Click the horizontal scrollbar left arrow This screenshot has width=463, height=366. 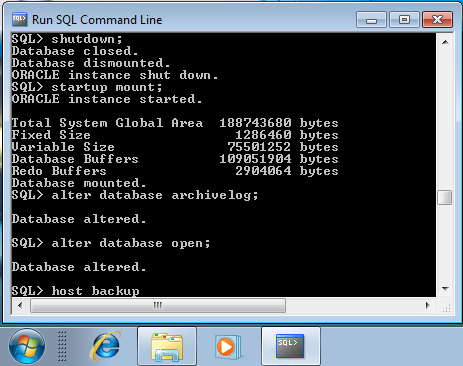(20, 305)
